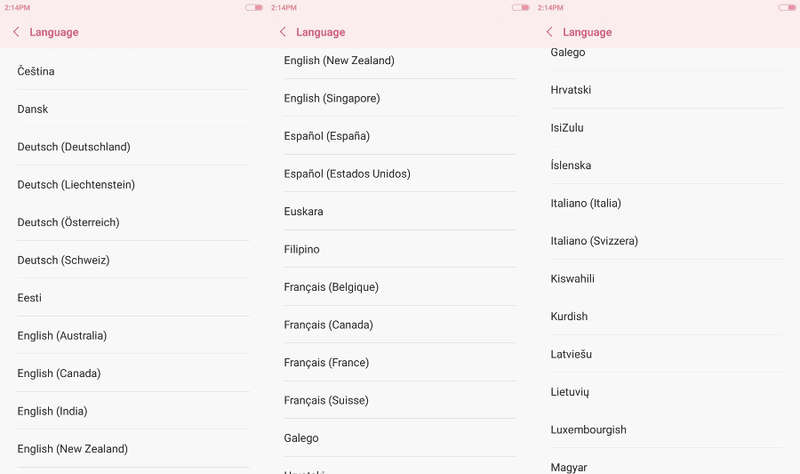Choose English (Singapore)
This screenshot has height=474, width=800.
point(332,98)
